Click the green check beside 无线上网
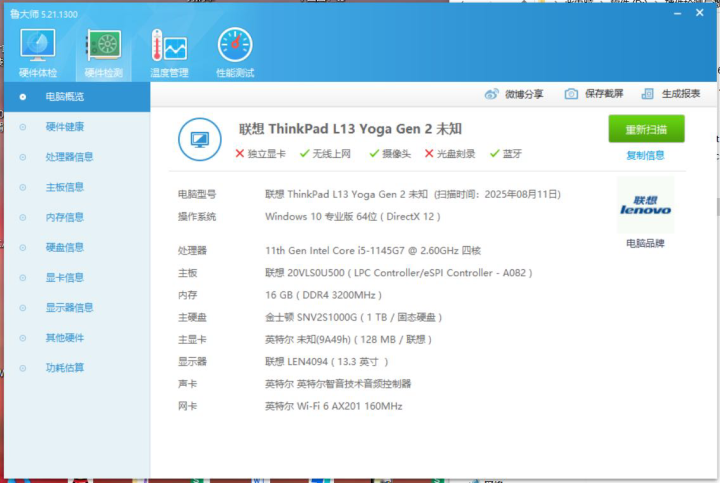Image resolution: width=720 pixels, height=483 pixels. (304, 153)
